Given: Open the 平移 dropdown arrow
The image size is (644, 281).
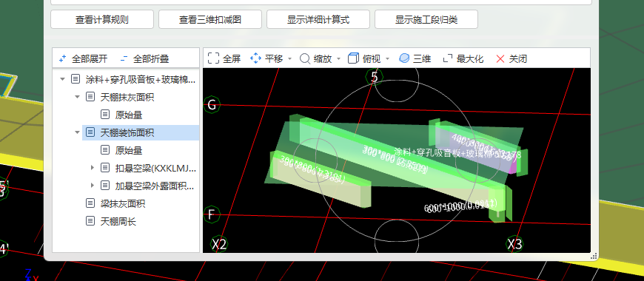Looking at the screenshot, I should coord(290,59).
